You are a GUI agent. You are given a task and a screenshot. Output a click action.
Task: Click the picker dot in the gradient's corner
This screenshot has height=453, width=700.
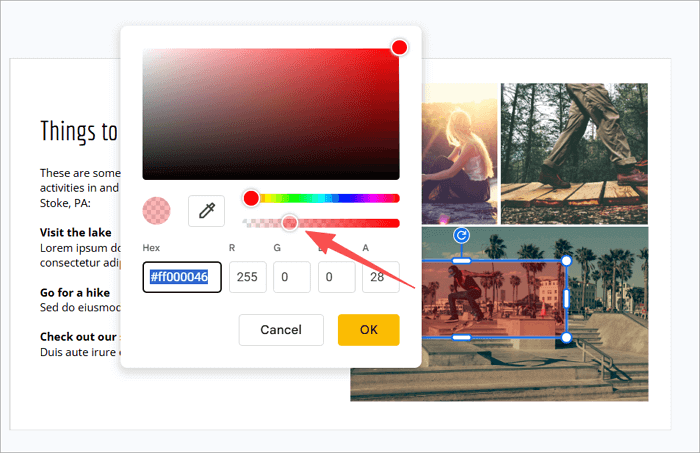tap(399, 48)
